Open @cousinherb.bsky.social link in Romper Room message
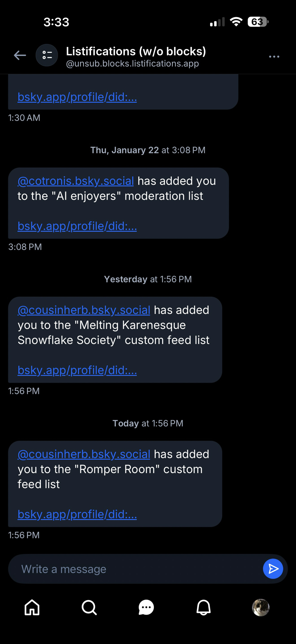Screen dimensions: 296x644 (84, 454)
